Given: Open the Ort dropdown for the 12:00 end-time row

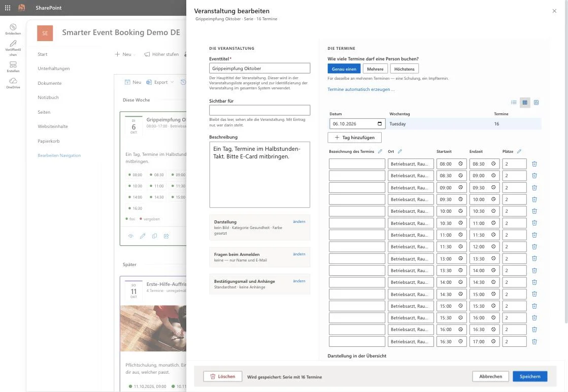Looking at the screenshot, I should click(x=411, y=247).
